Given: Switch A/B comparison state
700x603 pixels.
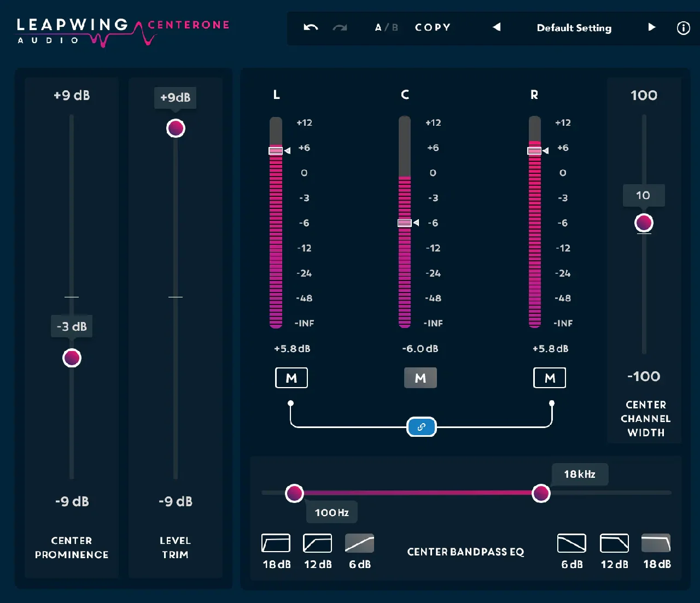Looking at the screenshot, I should click(386, 27).
